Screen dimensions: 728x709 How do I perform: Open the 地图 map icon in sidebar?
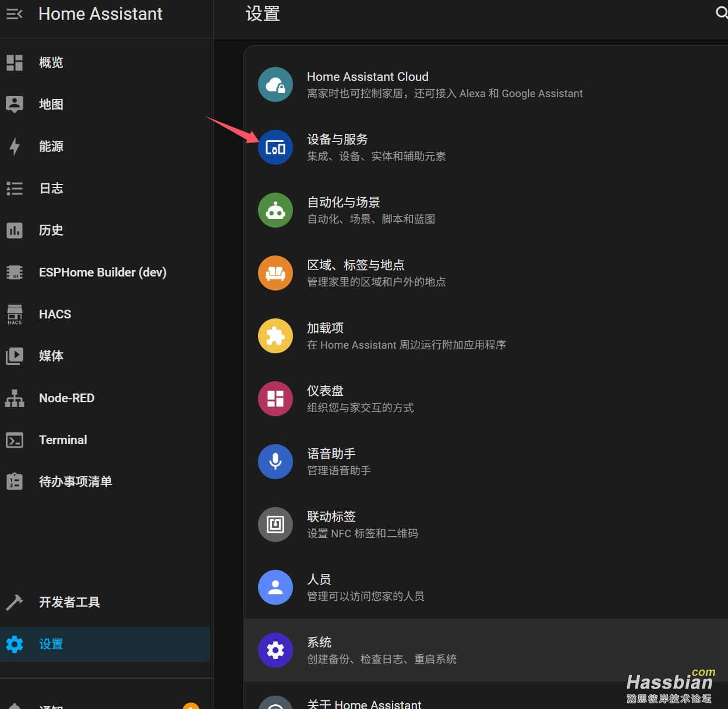15,104
